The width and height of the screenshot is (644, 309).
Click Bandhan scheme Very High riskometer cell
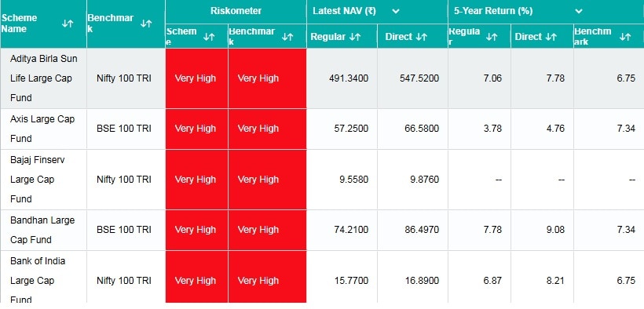pyautogui.click(x=196, y=230)
